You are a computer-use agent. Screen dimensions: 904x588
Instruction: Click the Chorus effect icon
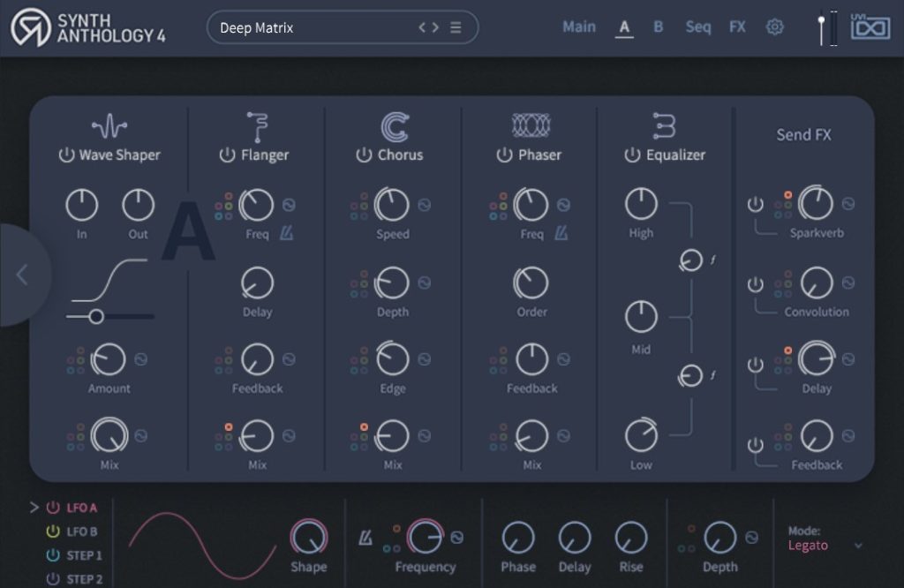(395, 126)
